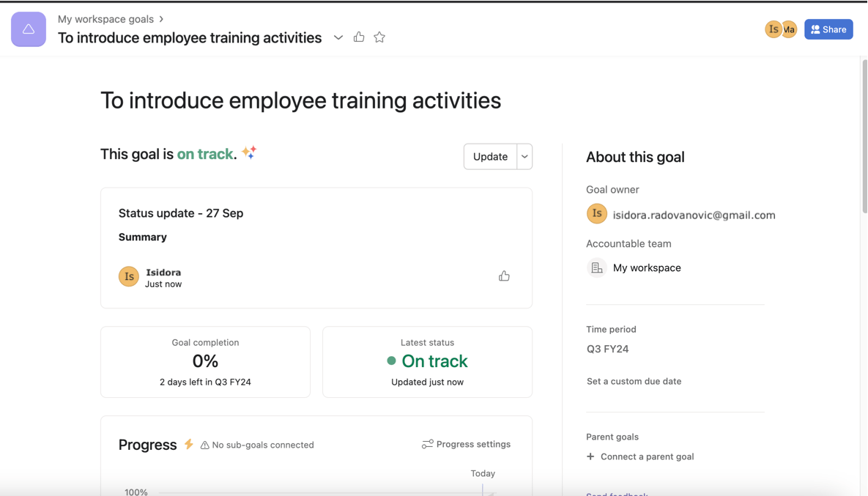Open the Update button's dropdown arrow
The height and width of the screenshot is (496, 868).
[524, 156]
